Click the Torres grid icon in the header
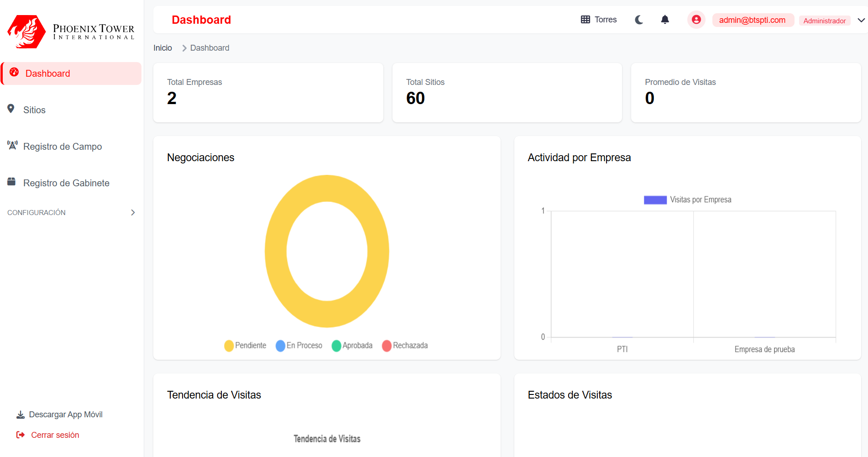This screenshot has height=457, width=868. (x=585, y=19)
